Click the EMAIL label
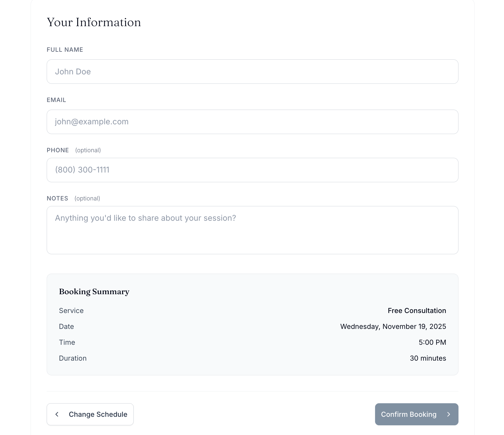 click(56, 100)
